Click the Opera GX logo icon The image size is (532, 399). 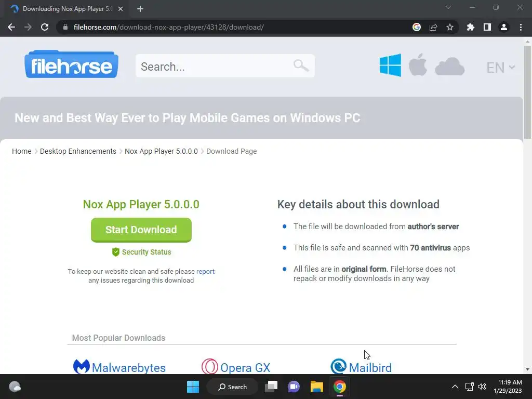coord(210,367)
